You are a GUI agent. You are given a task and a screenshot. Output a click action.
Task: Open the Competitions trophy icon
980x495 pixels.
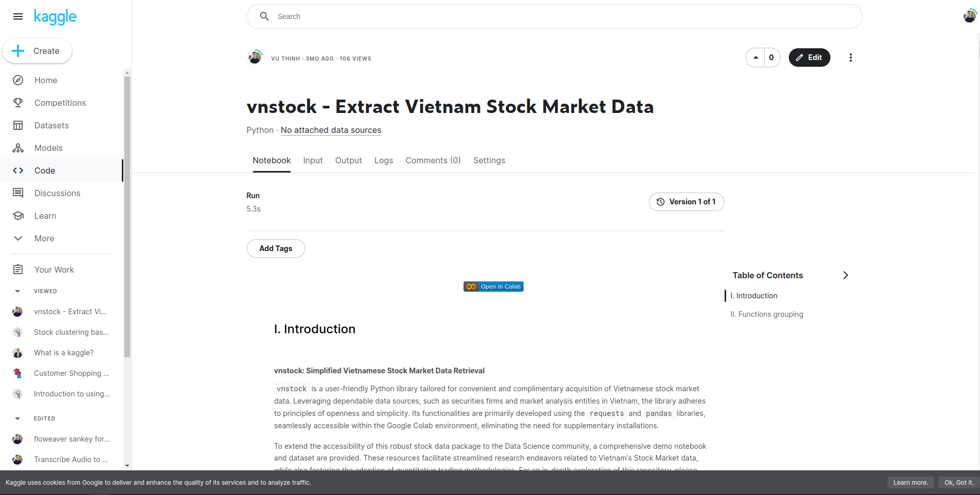point(18,103)
